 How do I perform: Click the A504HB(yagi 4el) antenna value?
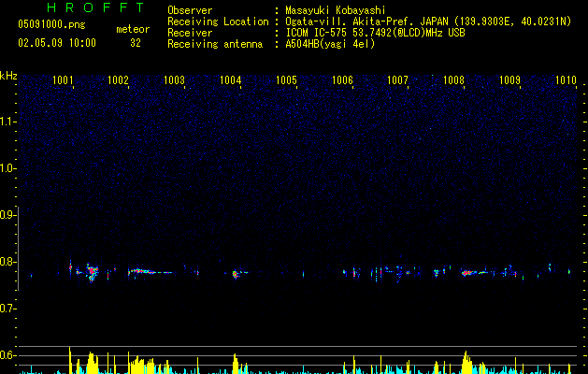(330, 44)
